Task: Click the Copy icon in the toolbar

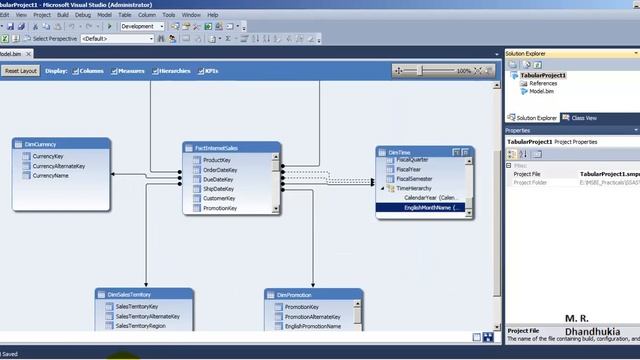Action: point(47,27)
